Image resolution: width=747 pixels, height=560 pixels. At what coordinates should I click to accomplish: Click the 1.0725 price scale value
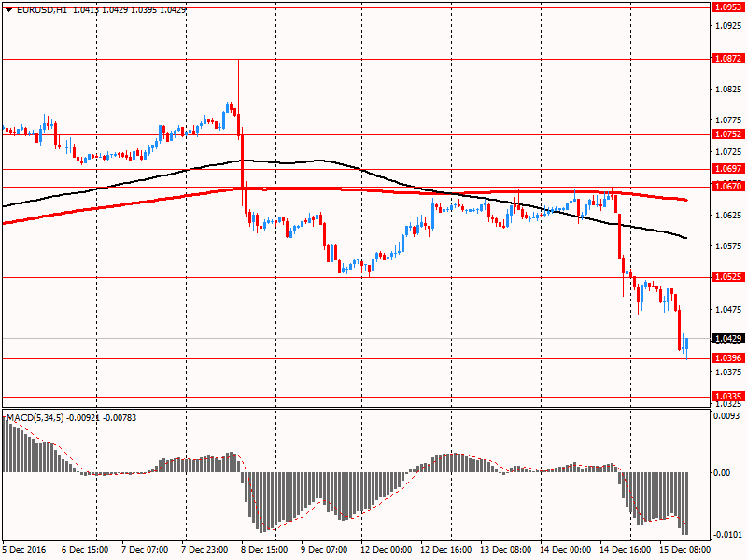click(728, 151)
